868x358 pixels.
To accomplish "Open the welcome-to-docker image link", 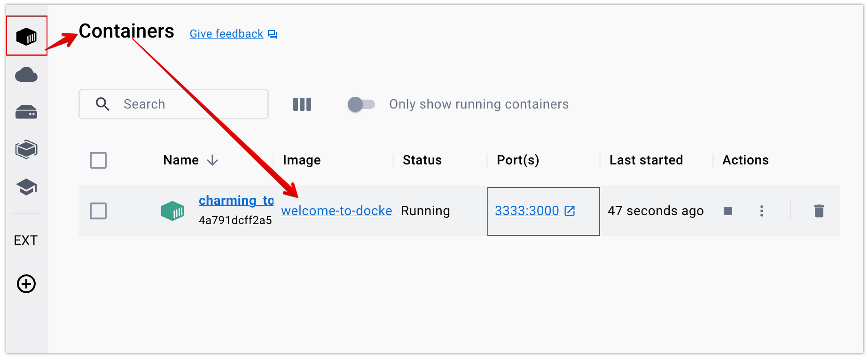I will 336,211.
